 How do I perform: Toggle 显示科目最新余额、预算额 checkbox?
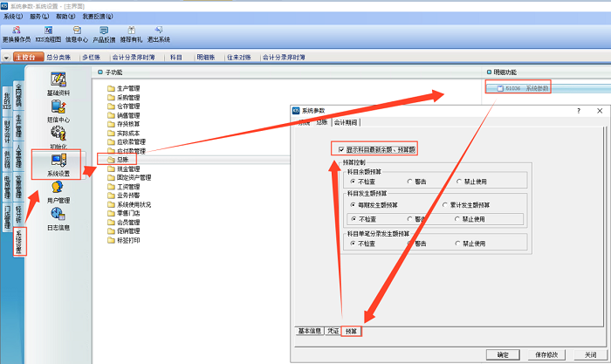[x=341, y=149]
